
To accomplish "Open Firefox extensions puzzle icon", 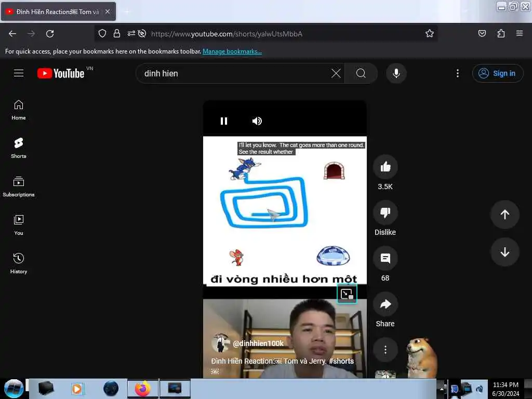I will pos(501,34).
